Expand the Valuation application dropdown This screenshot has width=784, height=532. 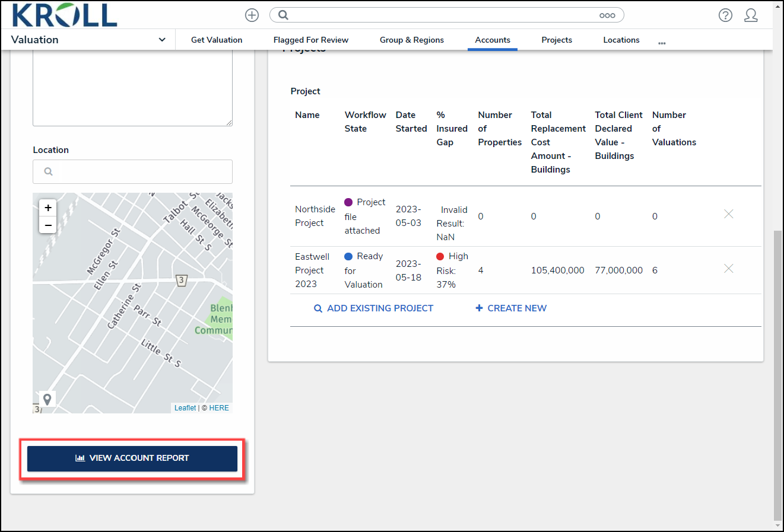pyautogui.click(x=88, y=40)
